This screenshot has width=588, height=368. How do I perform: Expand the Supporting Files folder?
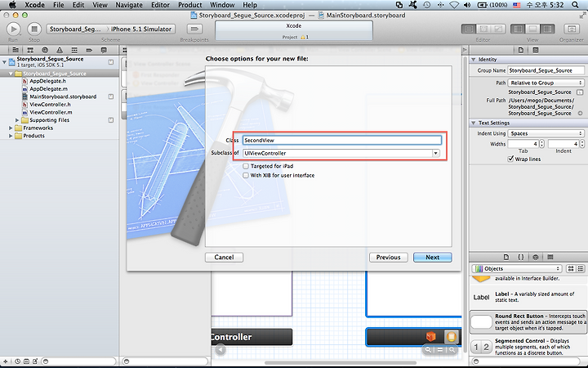(x=17, y=120)
